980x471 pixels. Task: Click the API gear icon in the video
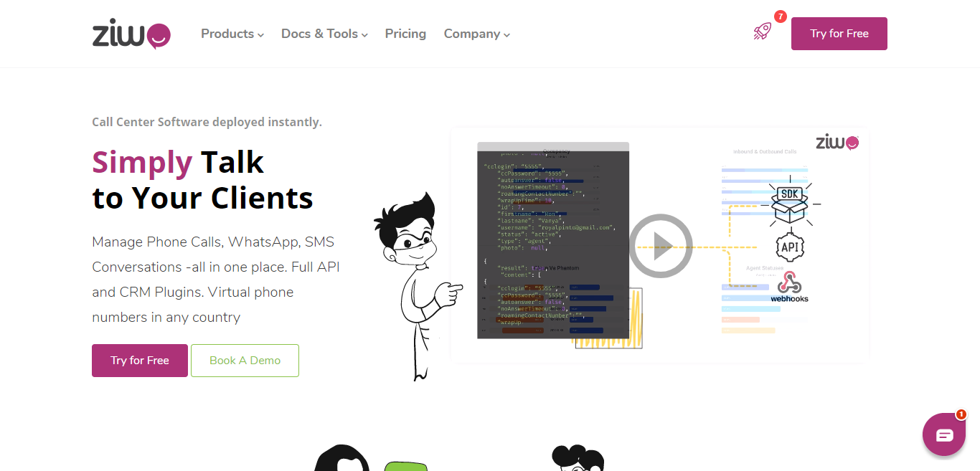[x=790, y=247]
